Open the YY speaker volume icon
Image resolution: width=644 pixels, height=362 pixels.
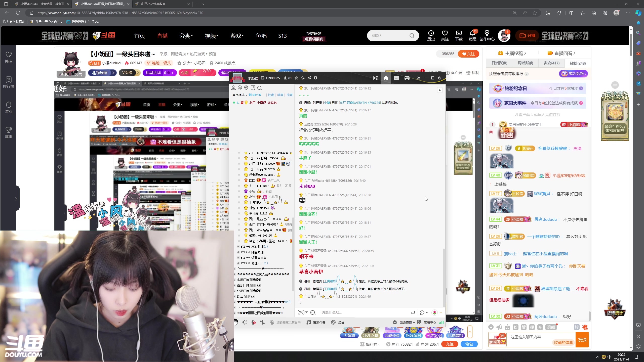[245, 322]
